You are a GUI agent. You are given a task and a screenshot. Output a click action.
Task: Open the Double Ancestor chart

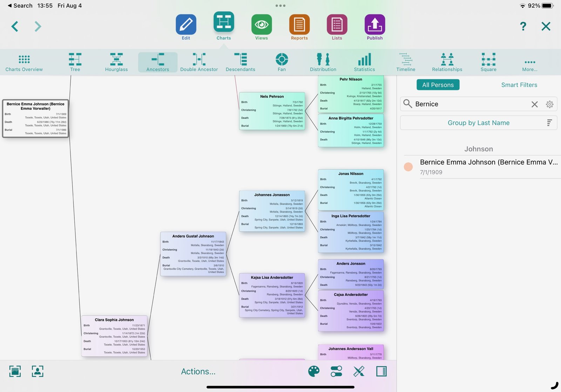(x=199, y=62)
